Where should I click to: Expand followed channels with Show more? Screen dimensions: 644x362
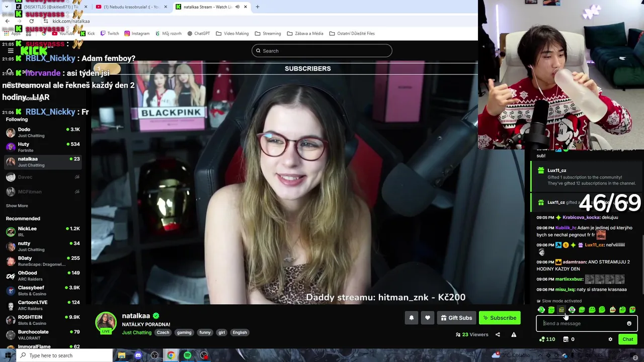pos(17,206)
